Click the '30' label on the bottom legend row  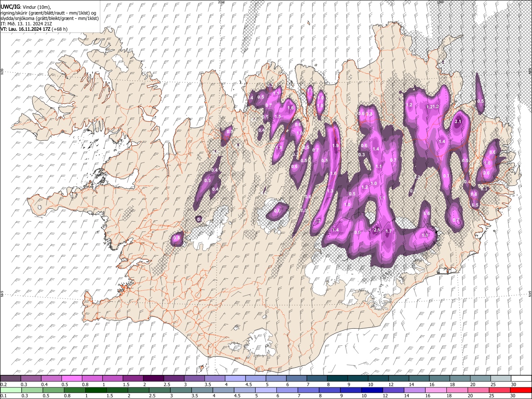click(513, 396)
